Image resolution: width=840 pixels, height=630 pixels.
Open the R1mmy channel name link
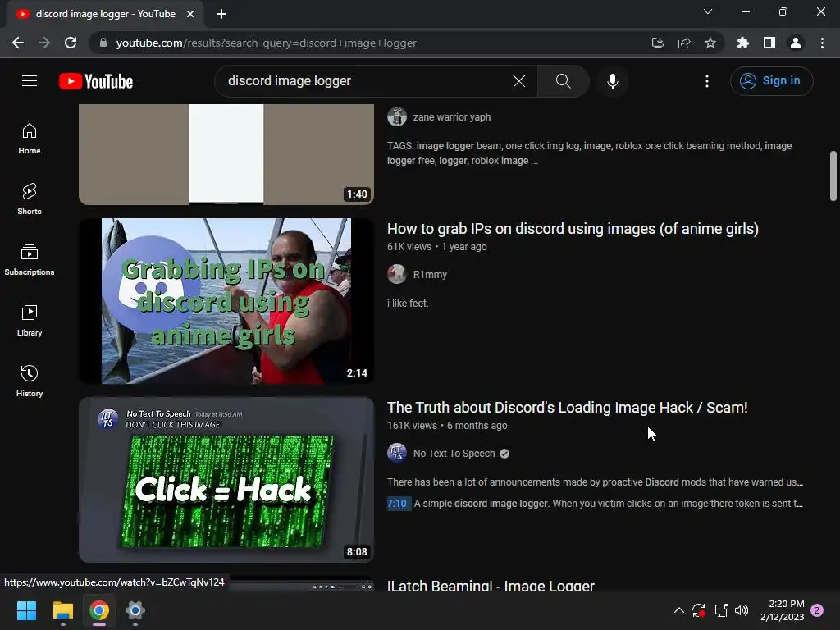430,274
